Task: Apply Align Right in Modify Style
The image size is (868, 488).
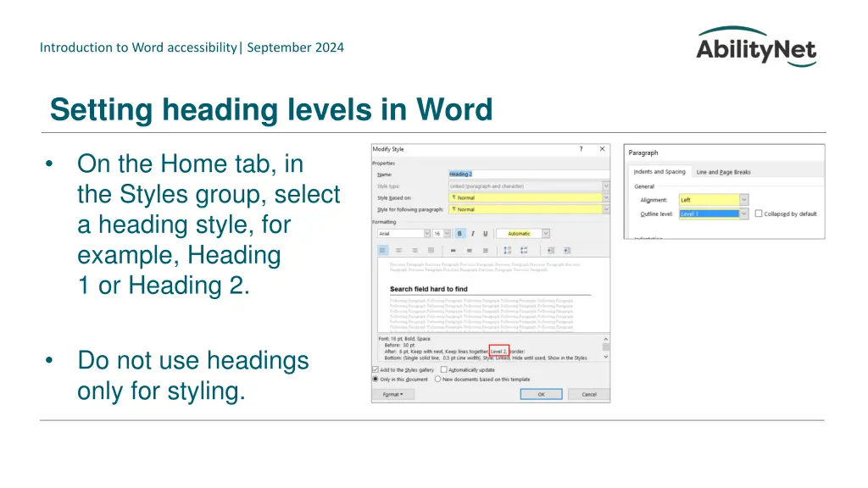Action: 415,251
